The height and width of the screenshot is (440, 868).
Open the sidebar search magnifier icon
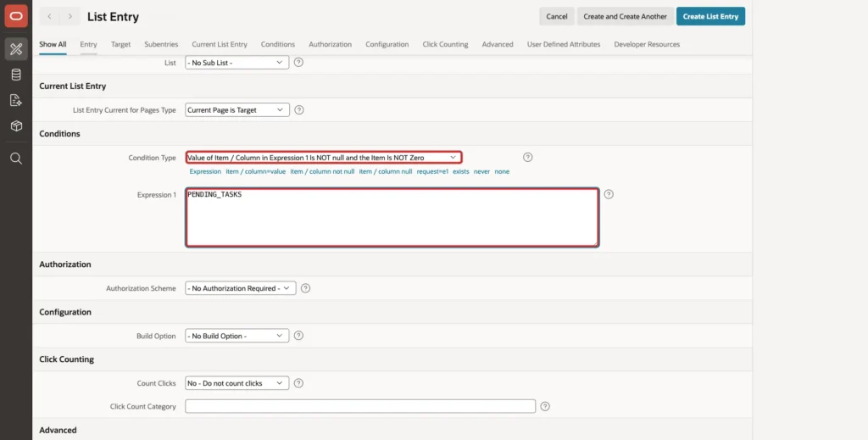(16, 159)
